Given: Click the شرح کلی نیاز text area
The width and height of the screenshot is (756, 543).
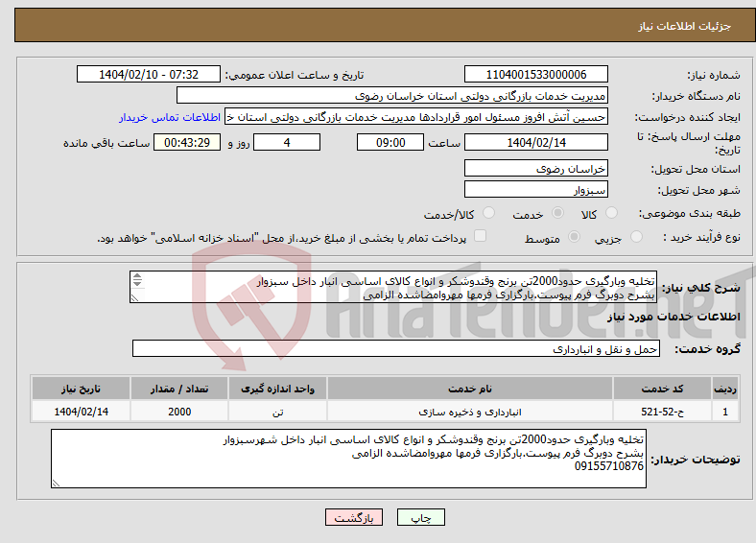Looking at the screenshot, I should click(x=393, y=287).
